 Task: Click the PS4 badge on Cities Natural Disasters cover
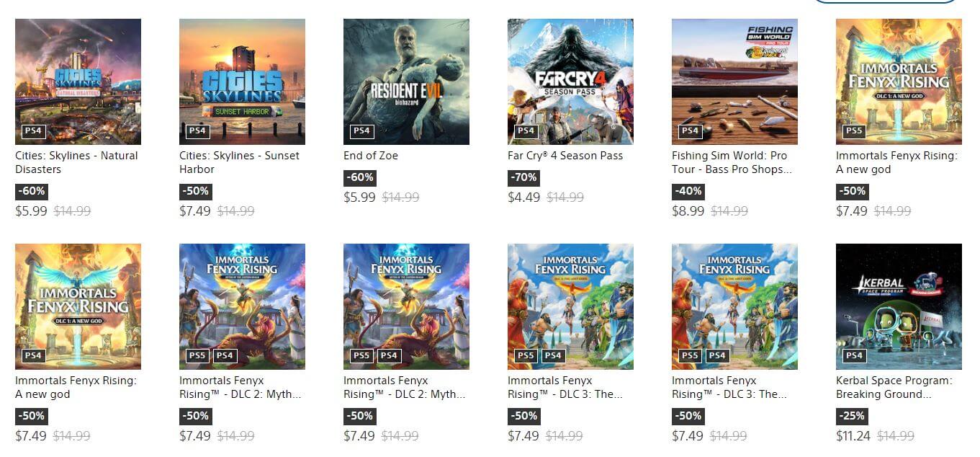(x=33, y=130)
